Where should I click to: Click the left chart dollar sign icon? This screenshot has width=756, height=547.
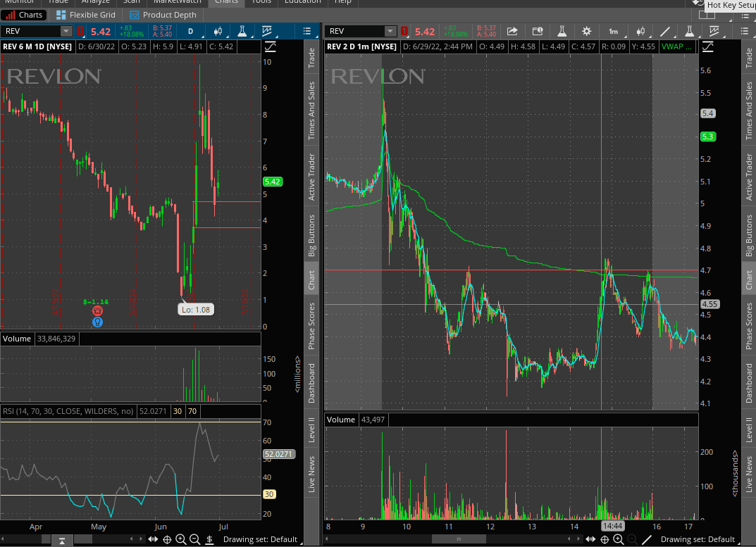(x=210, y=539)
